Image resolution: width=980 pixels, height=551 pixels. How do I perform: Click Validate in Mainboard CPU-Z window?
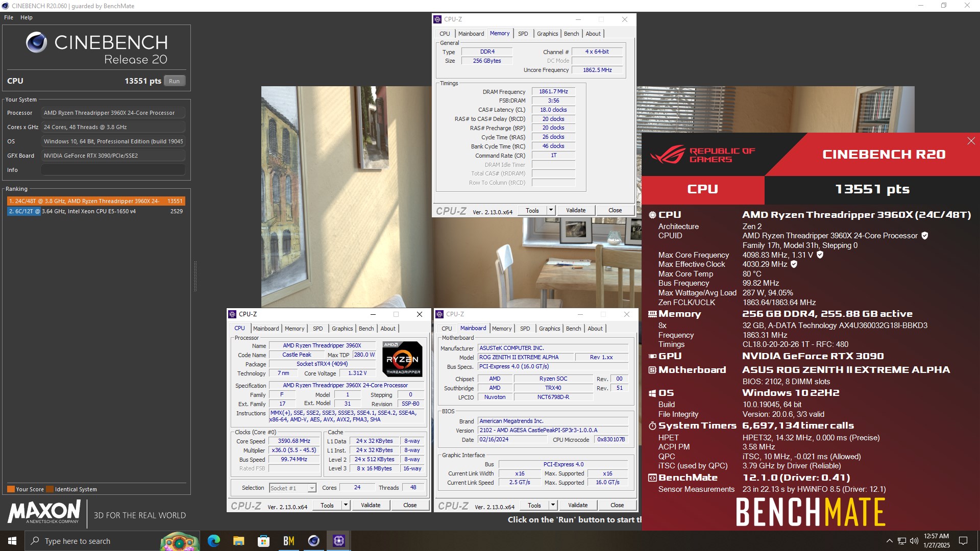point(578,505)
